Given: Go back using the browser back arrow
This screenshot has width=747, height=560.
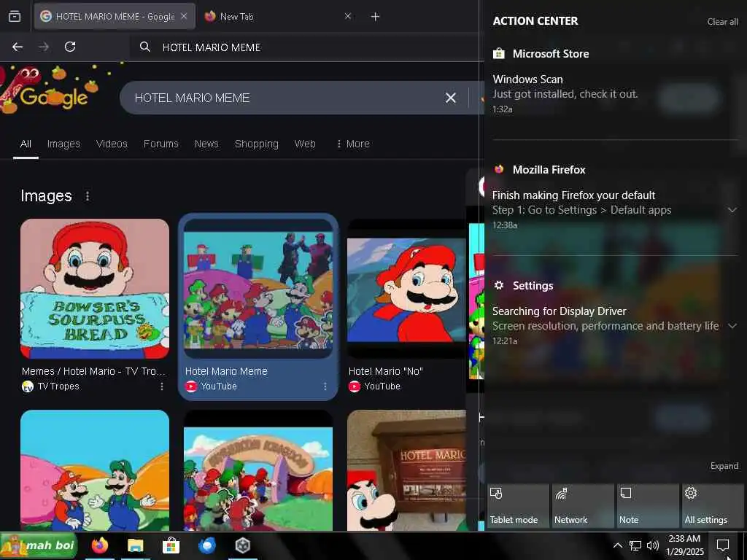Looking at the screenshot, I should (18, 47).
